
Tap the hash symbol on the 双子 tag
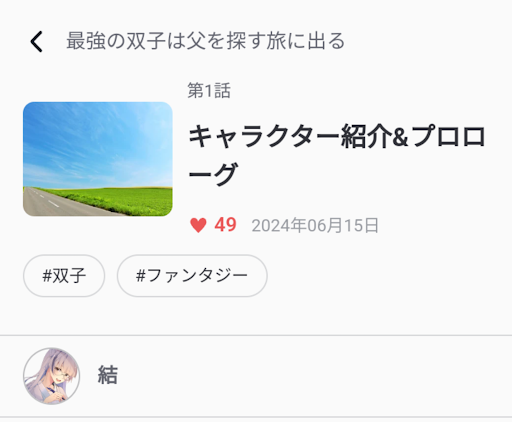[47, 276]
